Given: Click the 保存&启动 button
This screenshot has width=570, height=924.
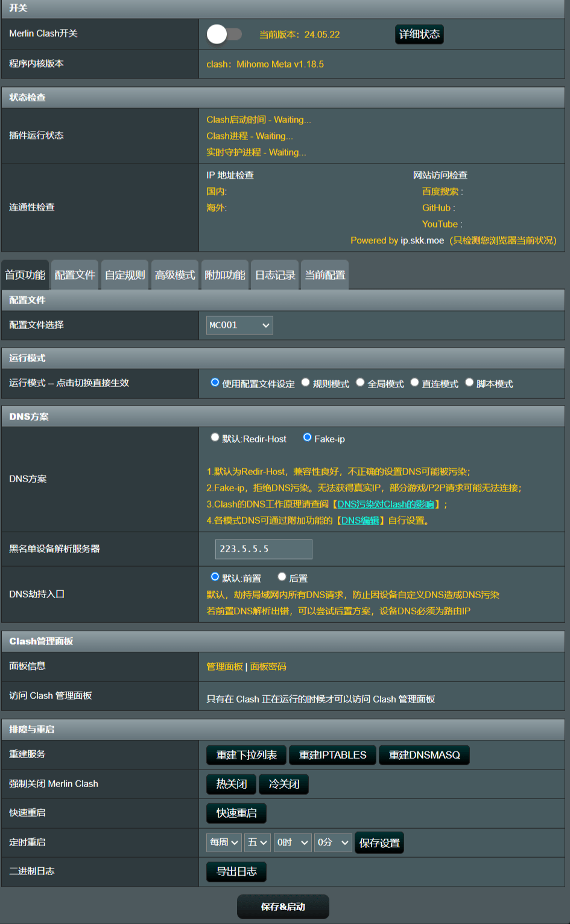Looking at the screenshot, I should (283, 907).
